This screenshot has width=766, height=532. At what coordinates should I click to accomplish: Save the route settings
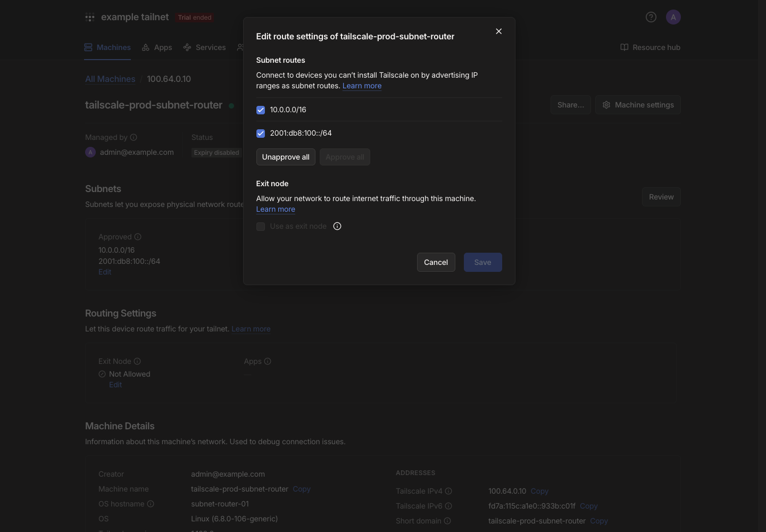point(483,262)
